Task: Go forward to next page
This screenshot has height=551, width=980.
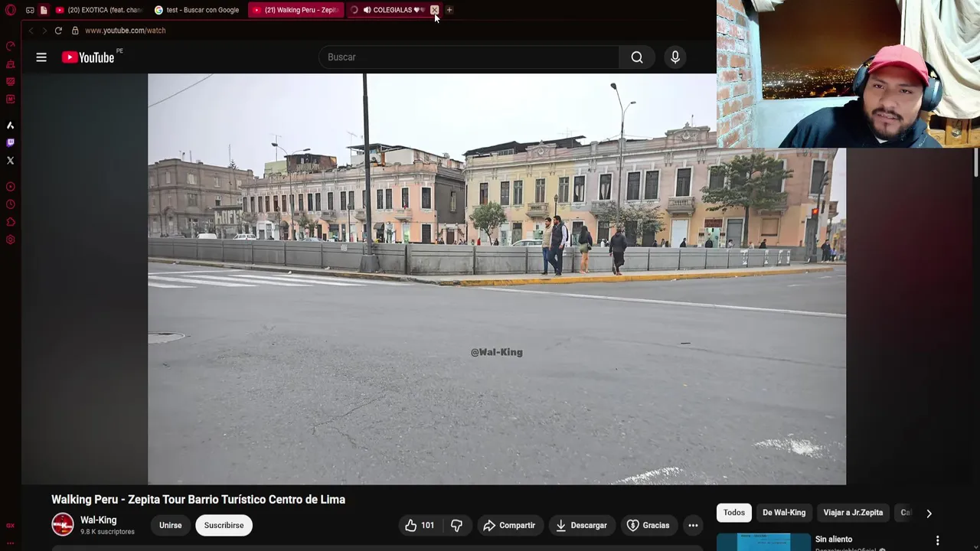Action: click(x=44, y=31)
